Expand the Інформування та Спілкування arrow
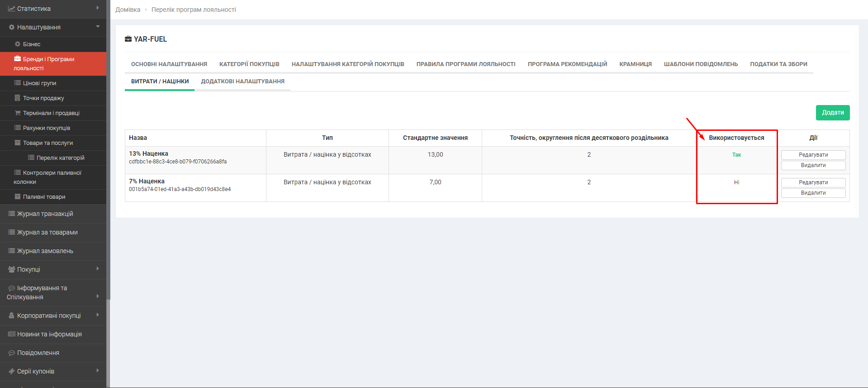This screenshot has height=388, width=868. click(98, 296)
